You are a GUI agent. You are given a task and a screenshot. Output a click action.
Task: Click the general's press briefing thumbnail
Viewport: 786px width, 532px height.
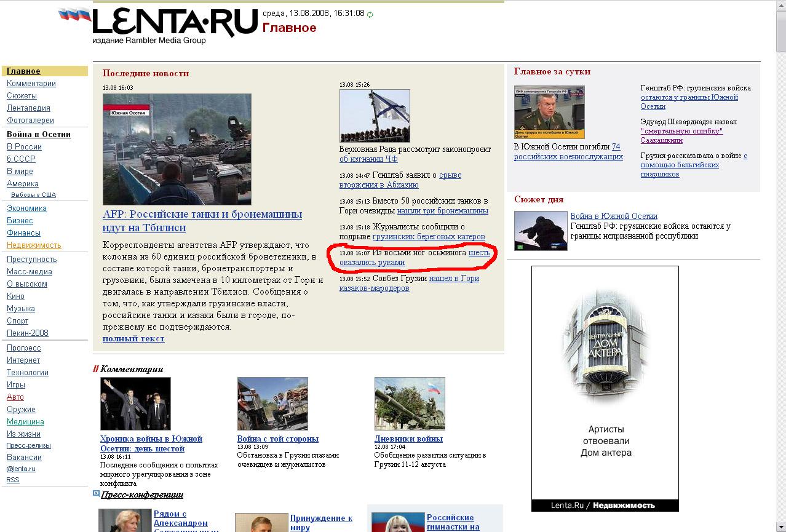coord(549,112)
